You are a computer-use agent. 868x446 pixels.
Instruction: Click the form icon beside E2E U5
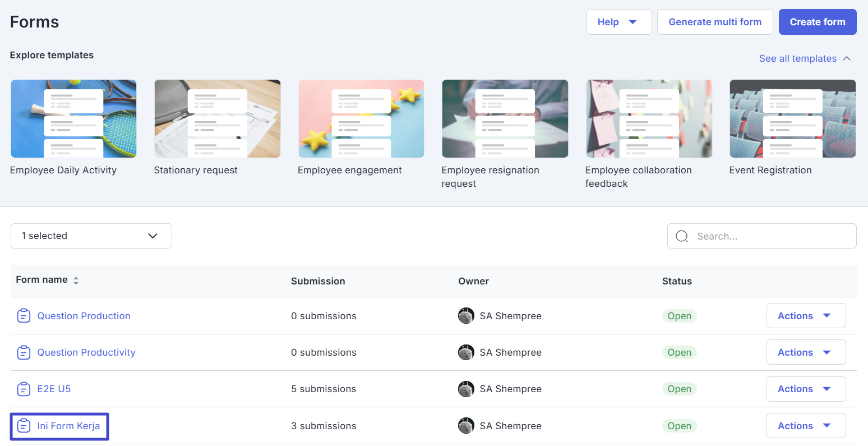tap(23, 389)
